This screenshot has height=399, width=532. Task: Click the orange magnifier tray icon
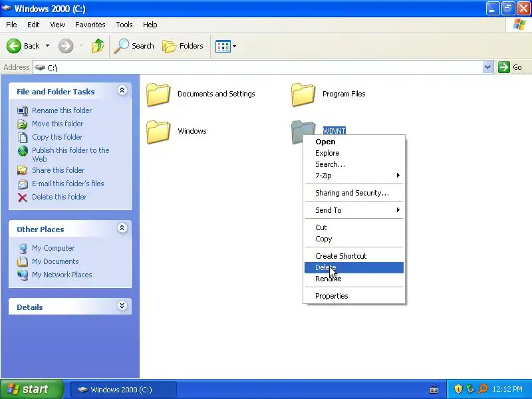pyautogui.click(x=483, y=389)
